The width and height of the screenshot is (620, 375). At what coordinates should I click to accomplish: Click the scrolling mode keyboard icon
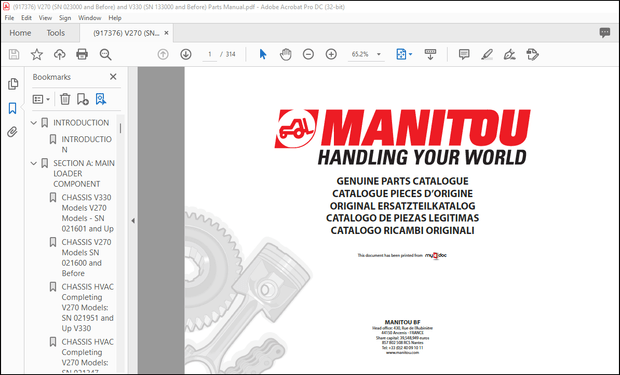pyautogui.click(x=430, y=54)
